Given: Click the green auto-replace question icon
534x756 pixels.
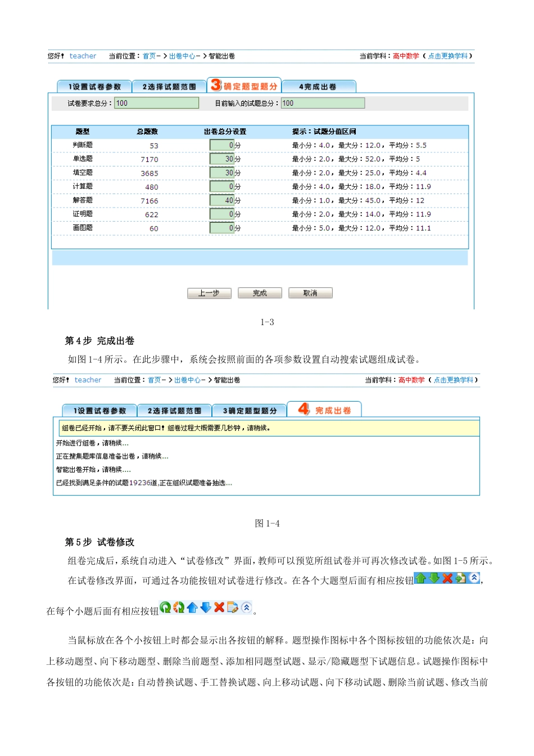Looking at the screenshot, I should coord(165,607).
